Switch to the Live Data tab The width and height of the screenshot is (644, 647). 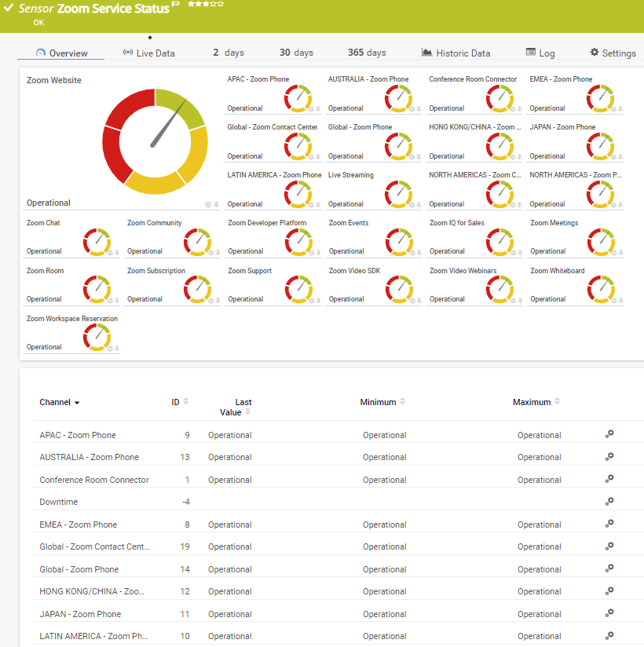(x=148, y=53)
